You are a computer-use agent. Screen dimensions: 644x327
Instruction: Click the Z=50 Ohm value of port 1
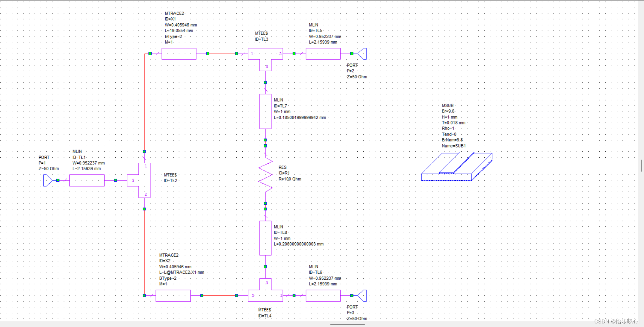click(x=49, y=168)
